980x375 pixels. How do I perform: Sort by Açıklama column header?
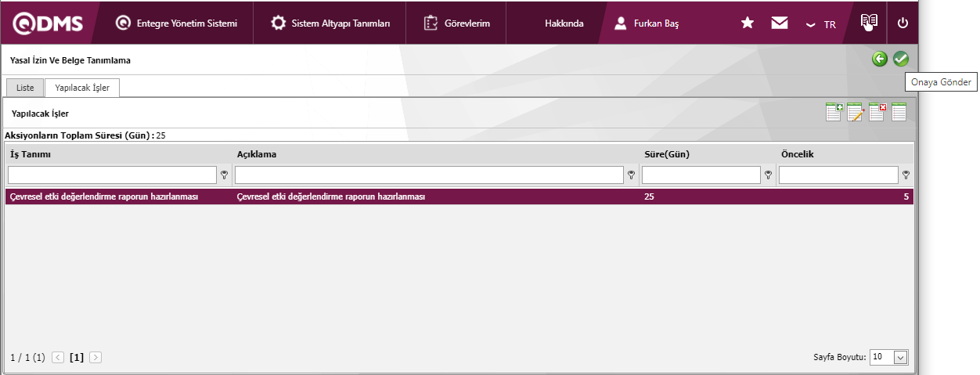coord(257,154)
